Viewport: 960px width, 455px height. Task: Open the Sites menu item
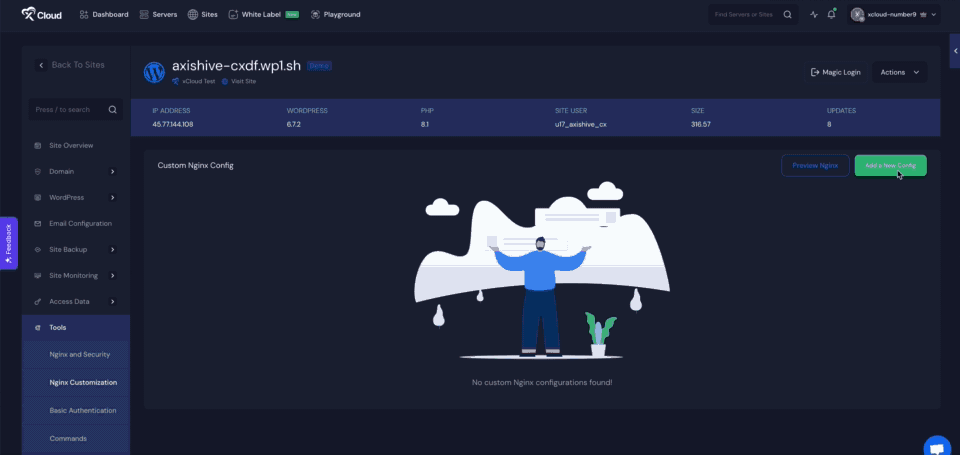coord(203,14)
